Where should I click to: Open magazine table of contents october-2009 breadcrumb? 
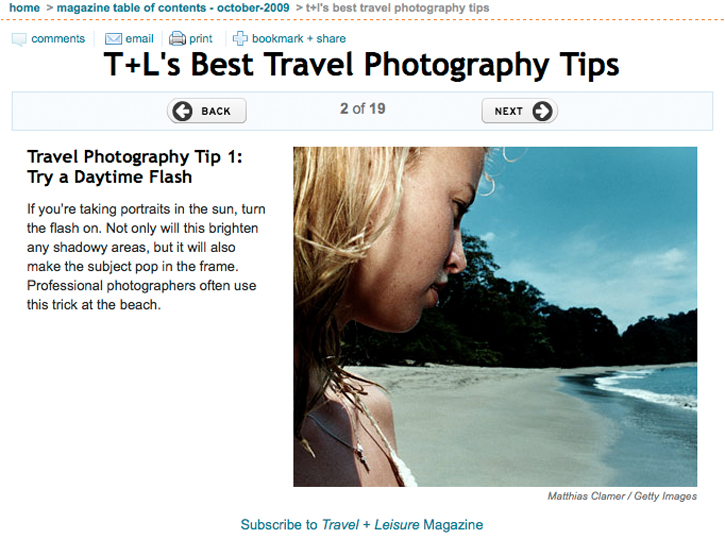point(173,8)
